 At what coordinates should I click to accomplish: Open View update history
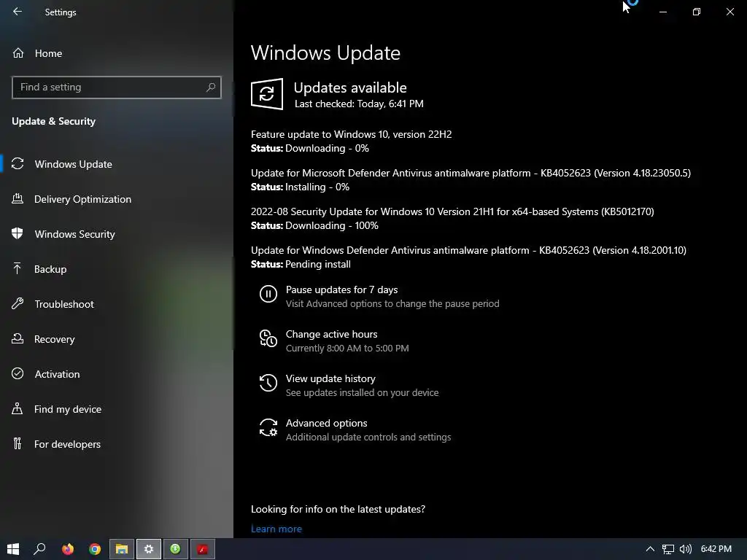pyautogui.click(x=330, y=378)
